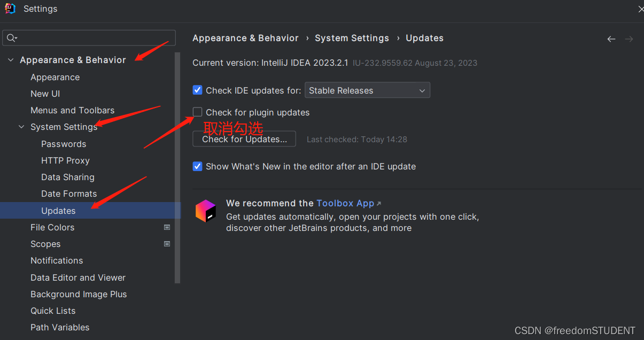The image size is (644, 340).
Task: Click the forward navigation arrow
Action: pyautogui.click(x=629, y=38)
